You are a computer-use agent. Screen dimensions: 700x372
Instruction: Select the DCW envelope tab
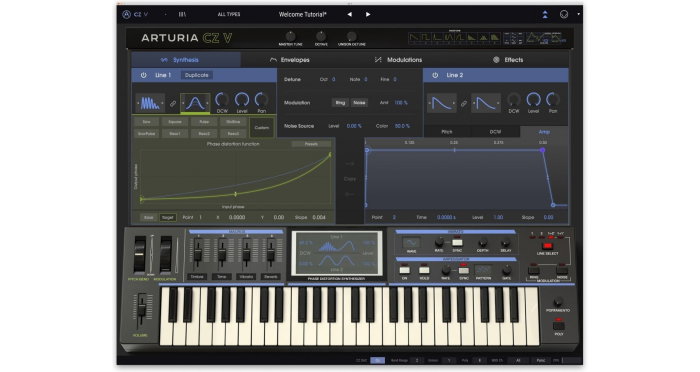click(x=496, y=132)
